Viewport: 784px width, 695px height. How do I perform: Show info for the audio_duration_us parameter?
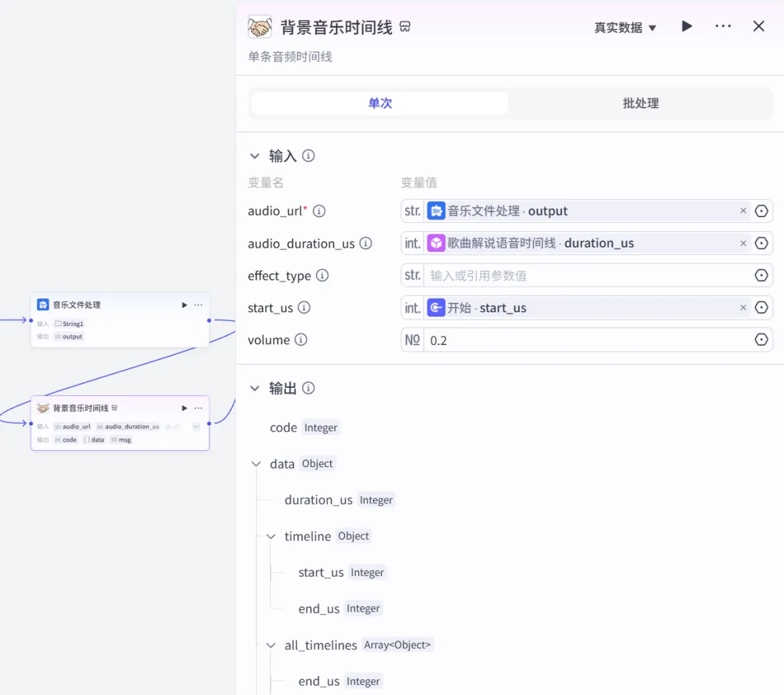click(366, 243)
